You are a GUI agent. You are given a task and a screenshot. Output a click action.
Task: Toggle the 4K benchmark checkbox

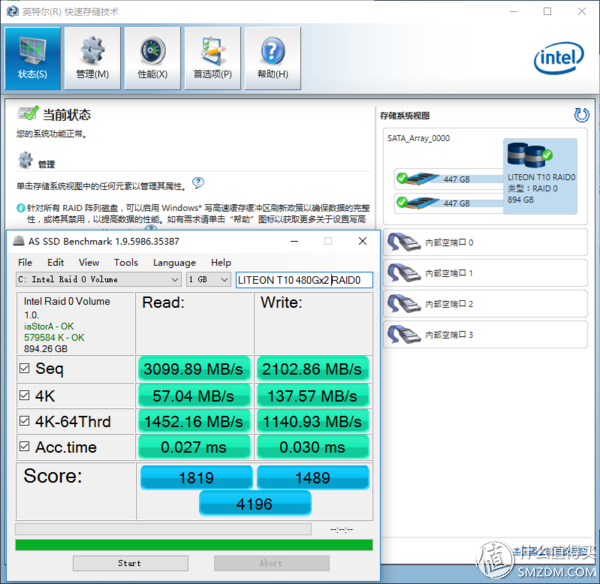26,395
